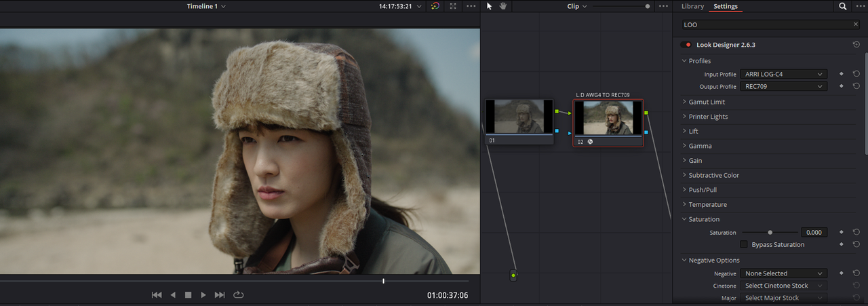The width and height of the screenshot is (868, 306).
Task: Select the hand pan tool in node editor
Action: (503, 6)
